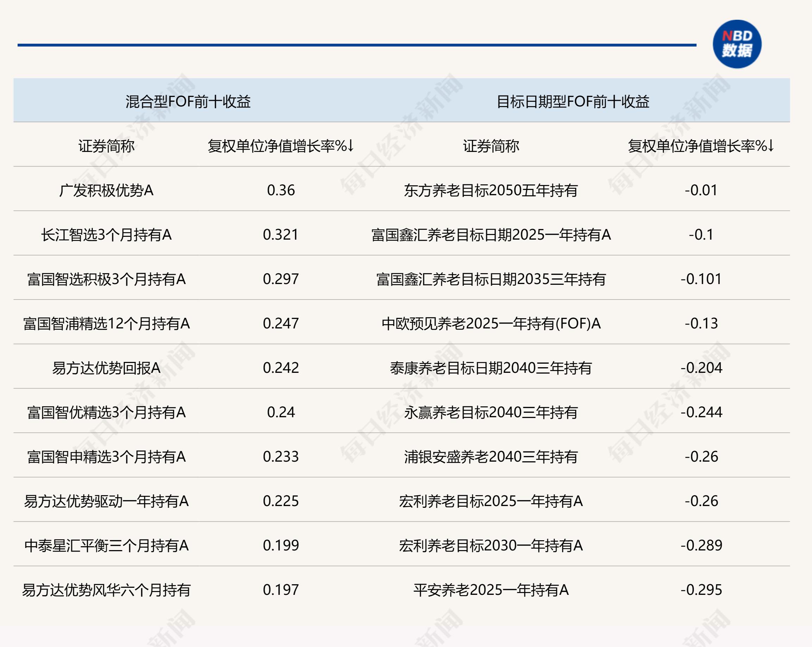Click left 证券简称 column header
The height and width of the screenshot is (647, 812).
pyautogui.click(x=106, y=146)
